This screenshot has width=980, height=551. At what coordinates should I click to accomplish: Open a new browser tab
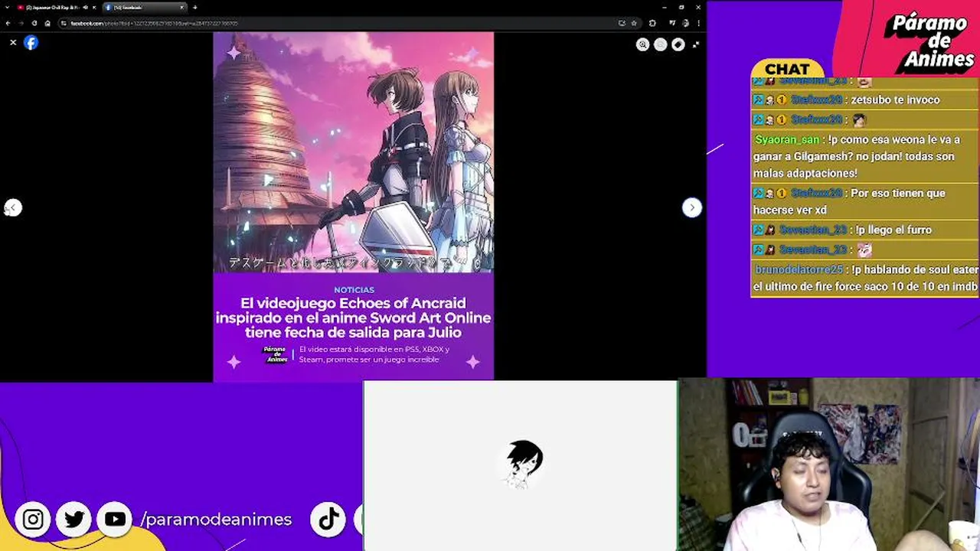pos(195,8)
